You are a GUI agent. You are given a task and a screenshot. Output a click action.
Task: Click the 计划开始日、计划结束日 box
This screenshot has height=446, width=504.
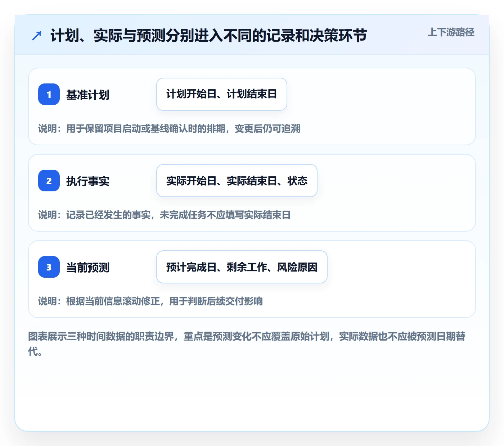coord(222,94)
